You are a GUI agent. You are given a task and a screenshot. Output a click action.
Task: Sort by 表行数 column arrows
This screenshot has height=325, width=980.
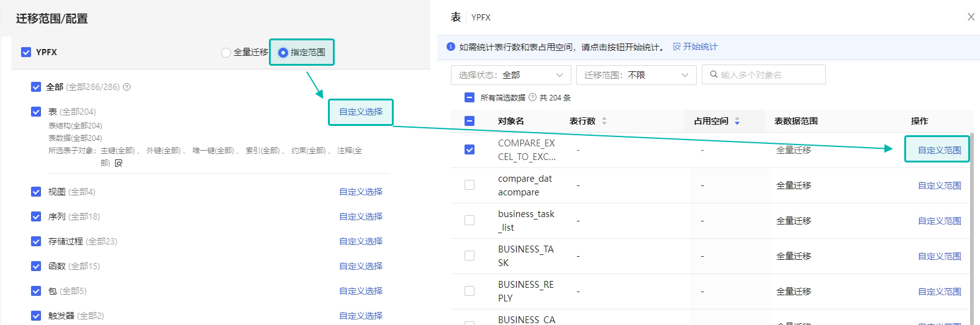604,121
